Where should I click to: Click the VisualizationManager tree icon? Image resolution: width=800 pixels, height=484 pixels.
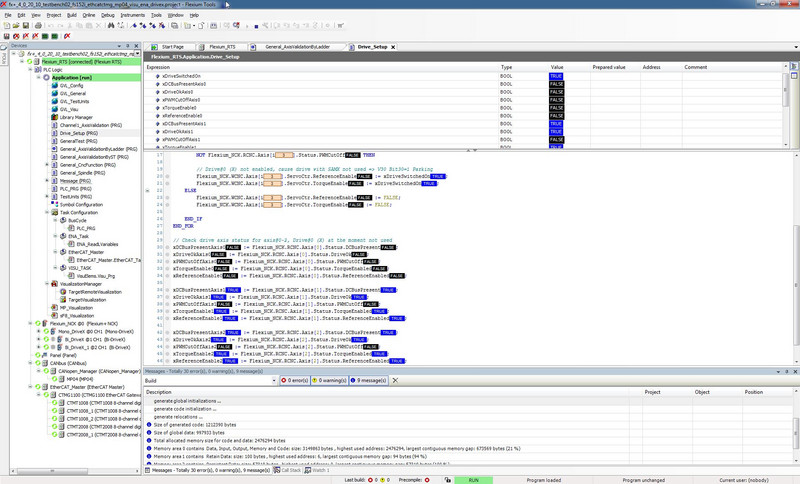pos(53,284)
